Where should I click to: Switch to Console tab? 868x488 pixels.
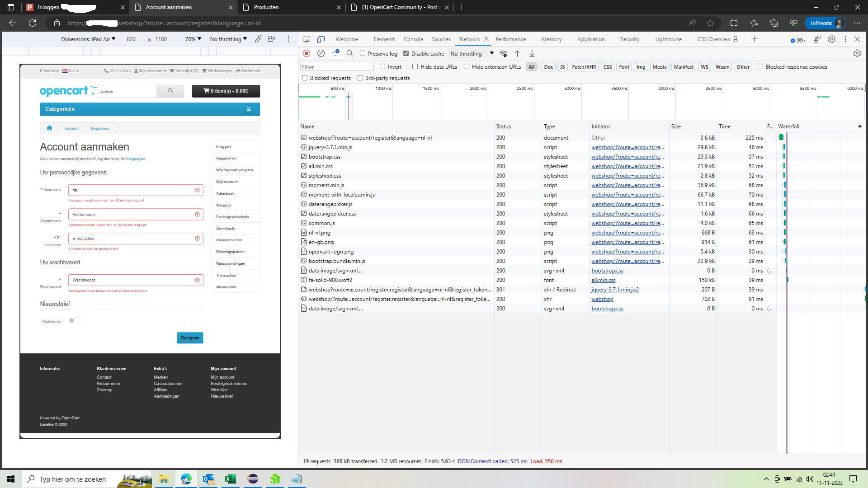(413, 39)
